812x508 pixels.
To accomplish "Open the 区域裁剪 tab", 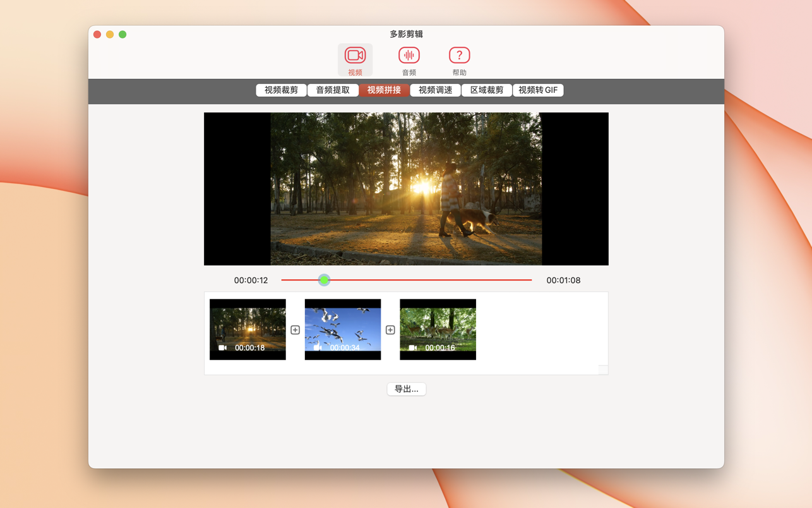I will tap(487, 90).
